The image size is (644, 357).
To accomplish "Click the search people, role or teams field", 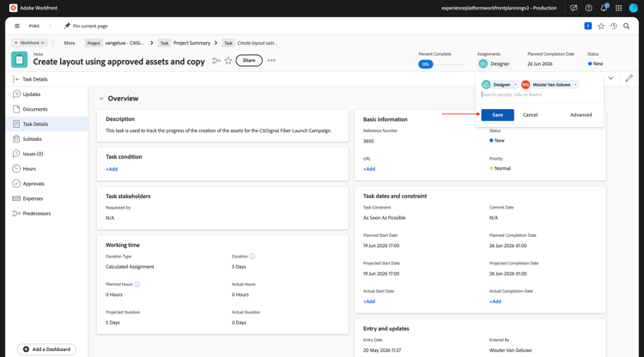I will tap(539, 94).
